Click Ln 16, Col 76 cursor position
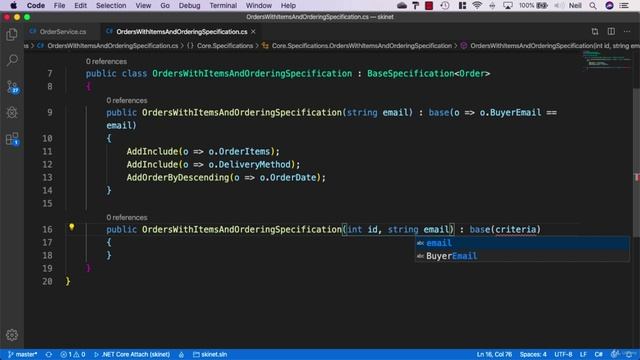640x360 pixels. tap(494, 354)
